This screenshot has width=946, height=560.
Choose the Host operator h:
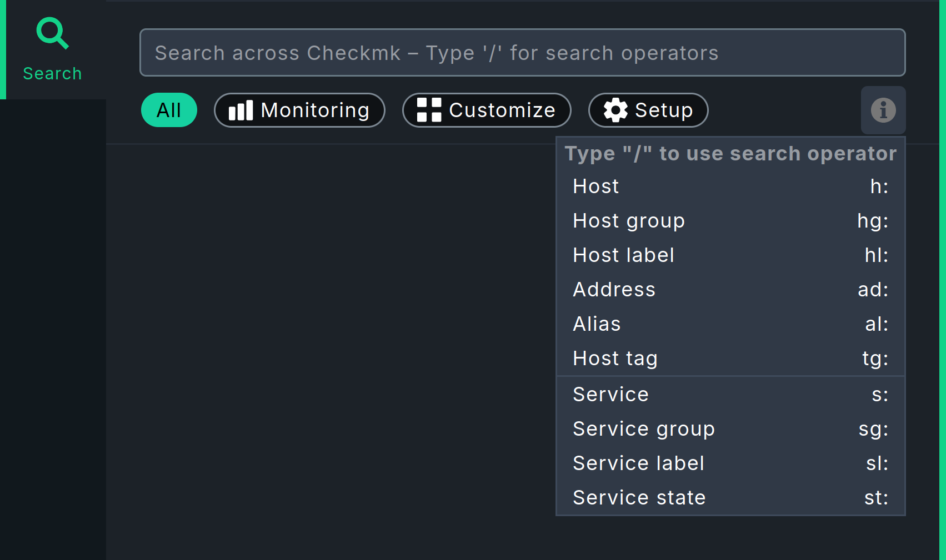tap(730, 186)
